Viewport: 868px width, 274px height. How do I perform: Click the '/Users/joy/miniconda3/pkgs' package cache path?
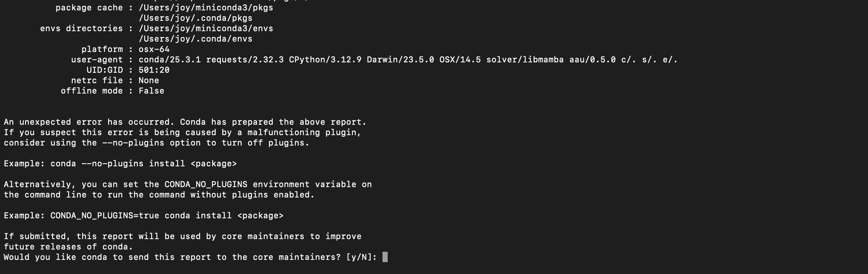(206, 8)
